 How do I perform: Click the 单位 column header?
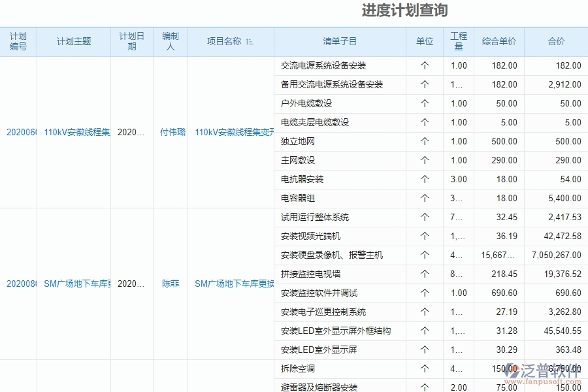tap(425, 41)
